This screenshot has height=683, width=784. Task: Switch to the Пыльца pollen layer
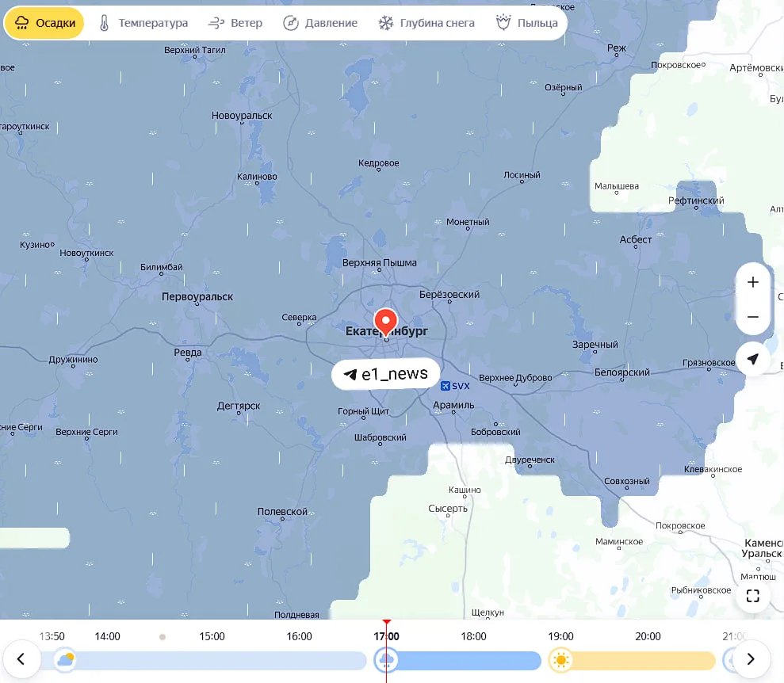526,23
